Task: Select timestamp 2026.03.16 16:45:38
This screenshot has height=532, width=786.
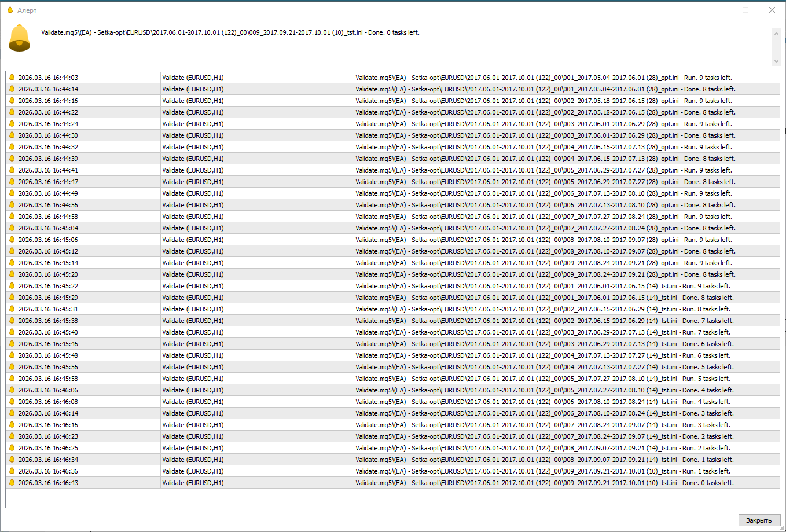Action: pos(48,321)
